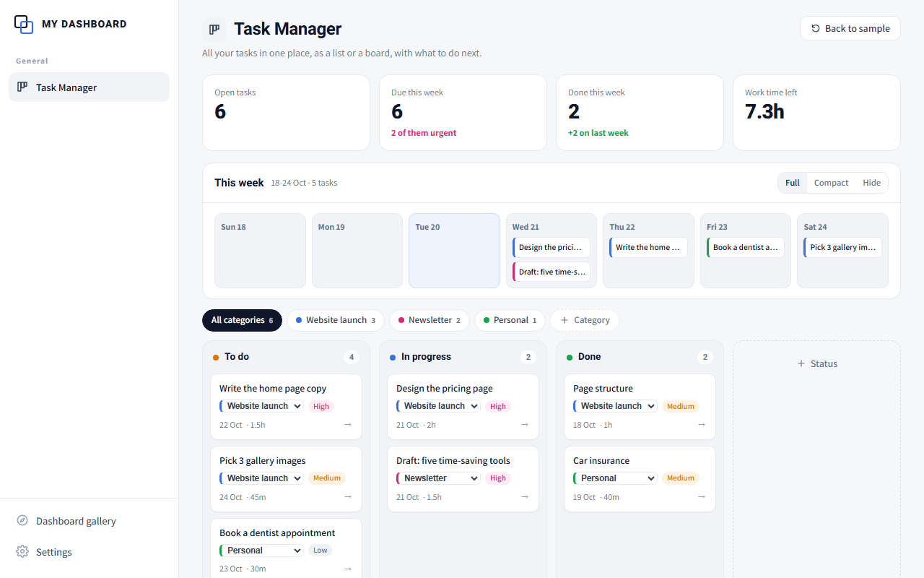The height and width of the screenshot is (578, 924).
Task: Open category dropdown on Design the pricing page
Action: (x=438, y=406)
